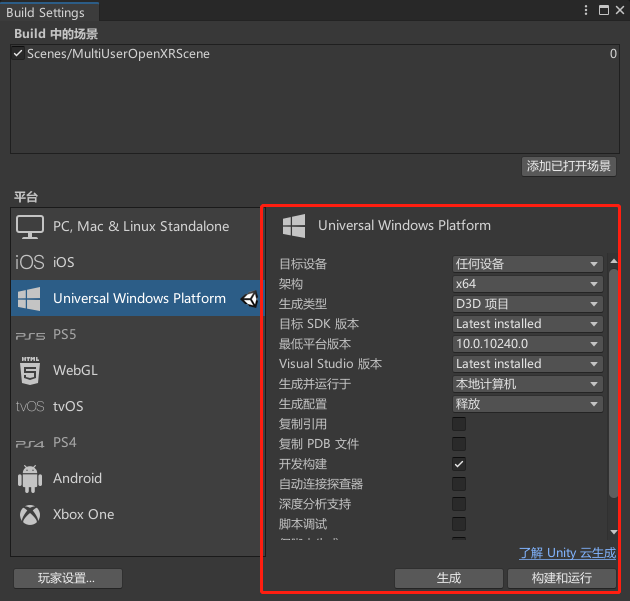Select the PS4 platform row
Image resolution: width=630 pixels, height=601 pixels.
137,442
